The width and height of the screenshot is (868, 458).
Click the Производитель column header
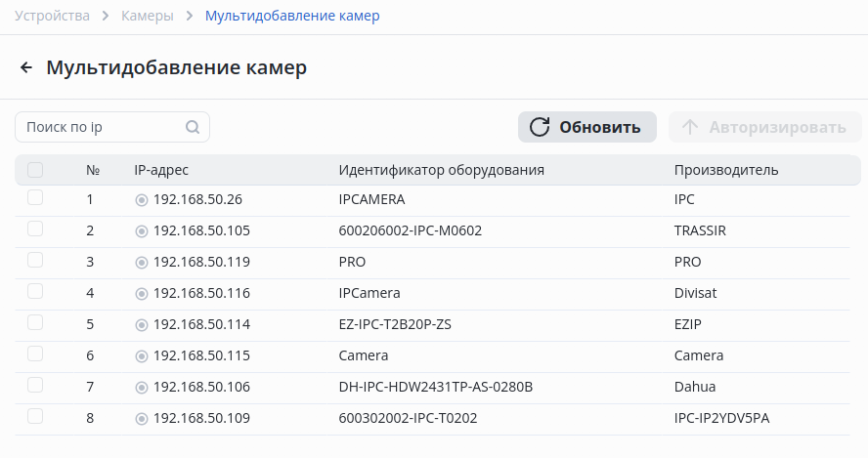tap(726, 170)
